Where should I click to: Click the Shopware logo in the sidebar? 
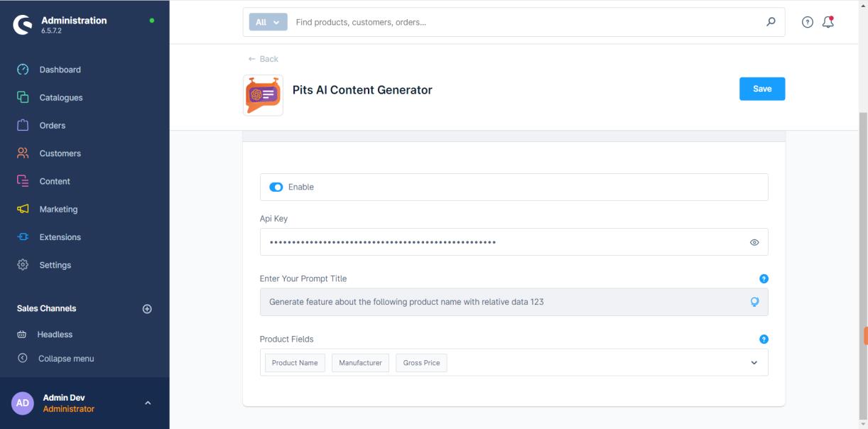coord(23,25)
